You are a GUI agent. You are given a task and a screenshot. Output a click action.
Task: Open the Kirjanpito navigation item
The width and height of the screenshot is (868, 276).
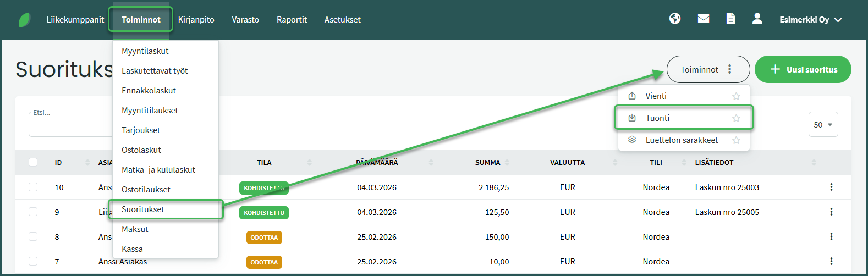(196, 20)
